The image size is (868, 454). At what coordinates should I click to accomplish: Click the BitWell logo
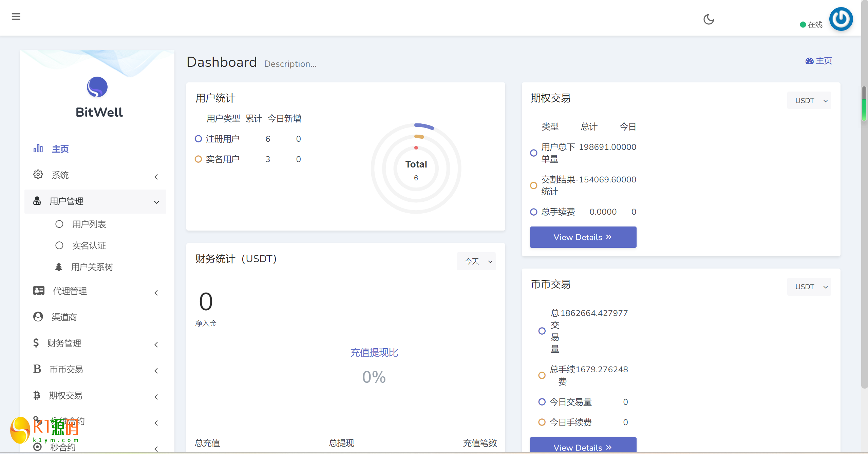click(x=97, y=87)
